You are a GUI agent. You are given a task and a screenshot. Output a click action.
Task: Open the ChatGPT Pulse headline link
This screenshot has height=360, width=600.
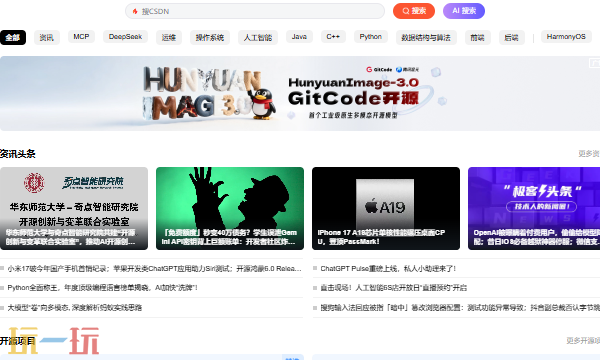(x=388, y=269)
